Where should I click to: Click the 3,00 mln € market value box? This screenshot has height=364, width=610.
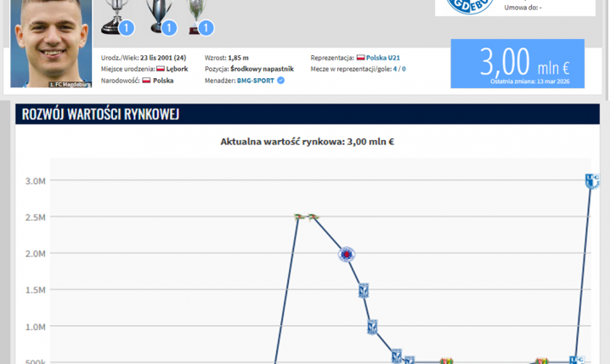click(x=517, y=64)
